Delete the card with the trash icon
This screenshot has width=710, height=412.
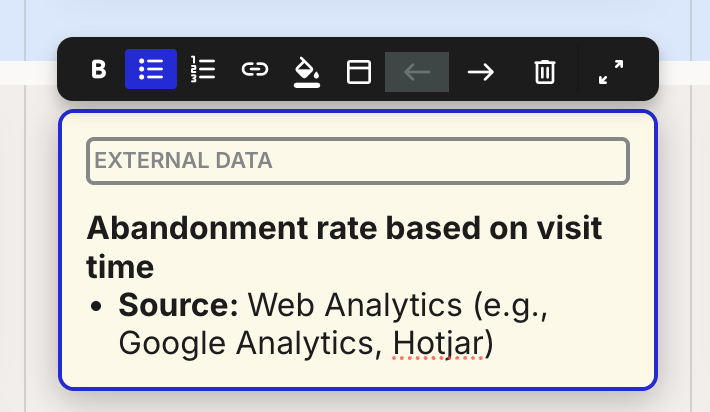pyautogui.click(x=544, y=71)
